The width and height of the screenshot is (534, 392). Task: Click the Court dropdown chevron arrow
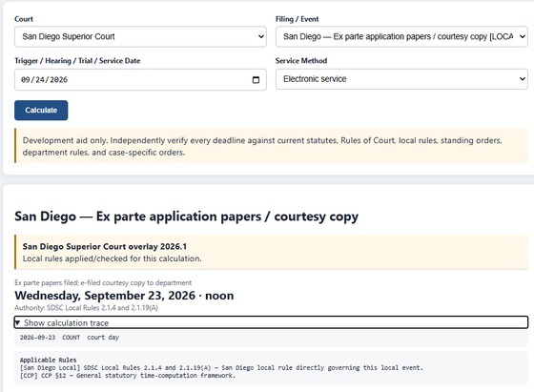point(261,36)
